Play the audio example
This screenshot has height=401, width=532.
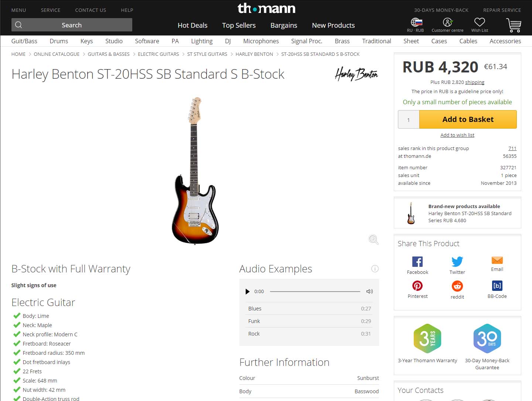tap(248, 292)
